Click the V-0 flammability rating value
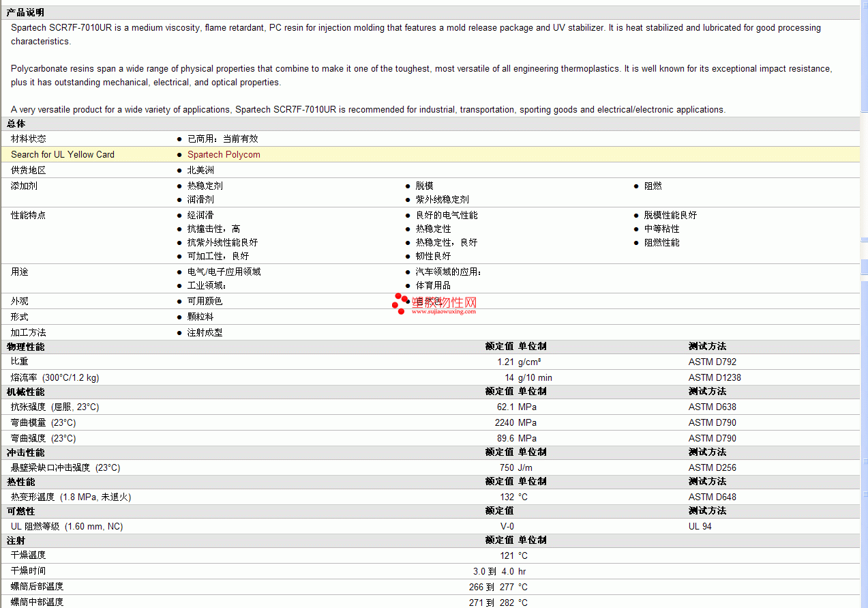Viewport: 868px width, 608px height. [x=507, y=526]
